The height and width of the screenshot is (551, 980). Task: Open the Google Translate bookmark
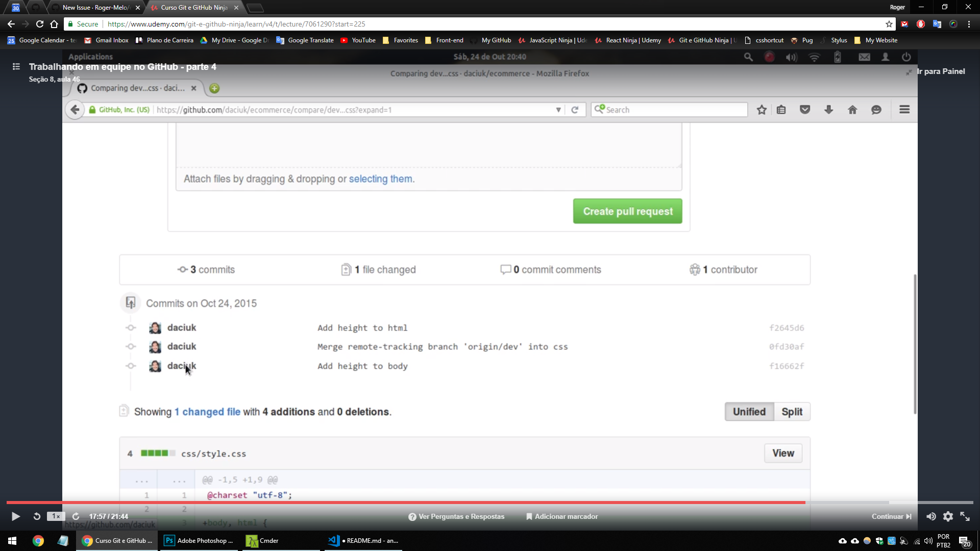[305, 40]
